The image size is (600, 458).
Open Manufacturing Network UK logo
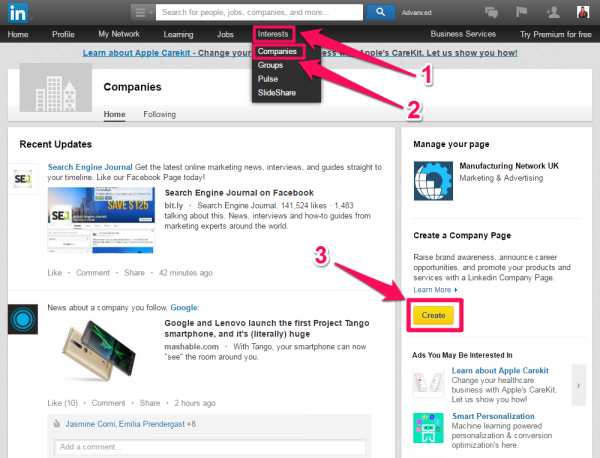coord(433,181)
